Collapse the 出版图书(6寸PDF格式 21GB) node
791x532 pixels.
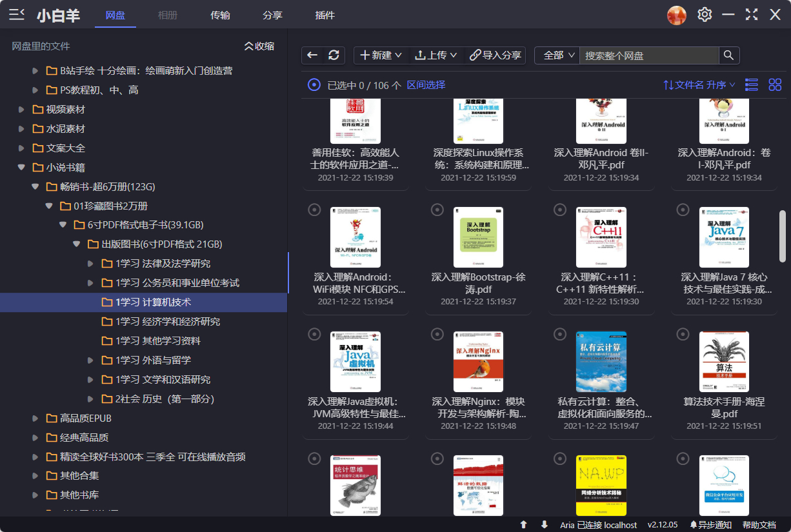[x=77, y=244]
